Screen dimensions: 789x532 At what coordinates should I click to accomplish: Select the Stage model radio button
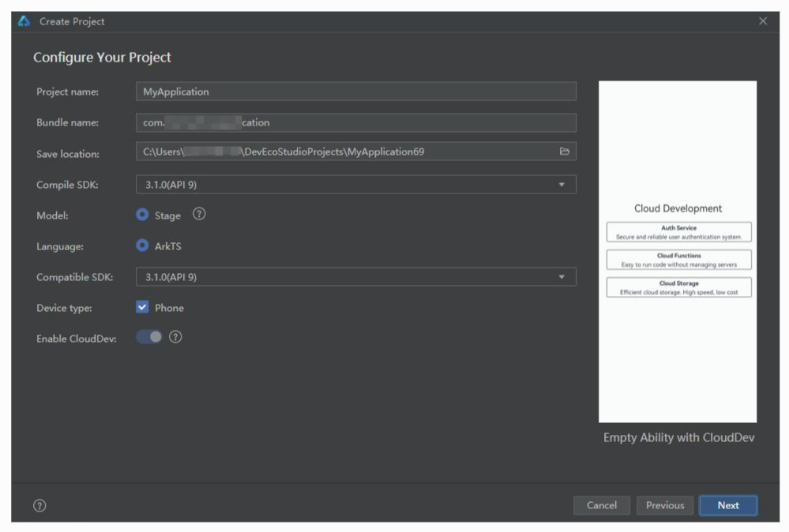142,215
